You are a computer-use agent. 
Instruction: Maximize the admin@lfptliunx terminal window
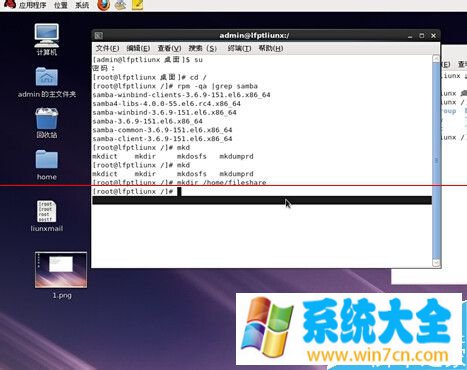(422, 35)
